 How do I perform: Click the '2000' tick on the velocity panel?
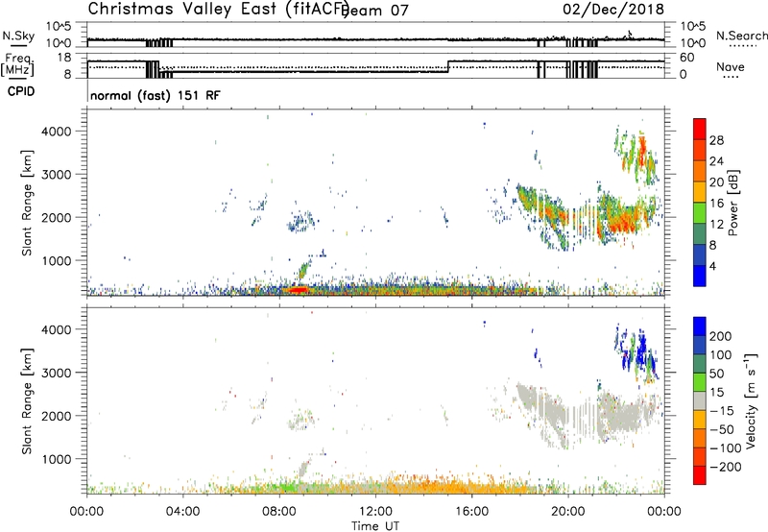coord(57,416)
